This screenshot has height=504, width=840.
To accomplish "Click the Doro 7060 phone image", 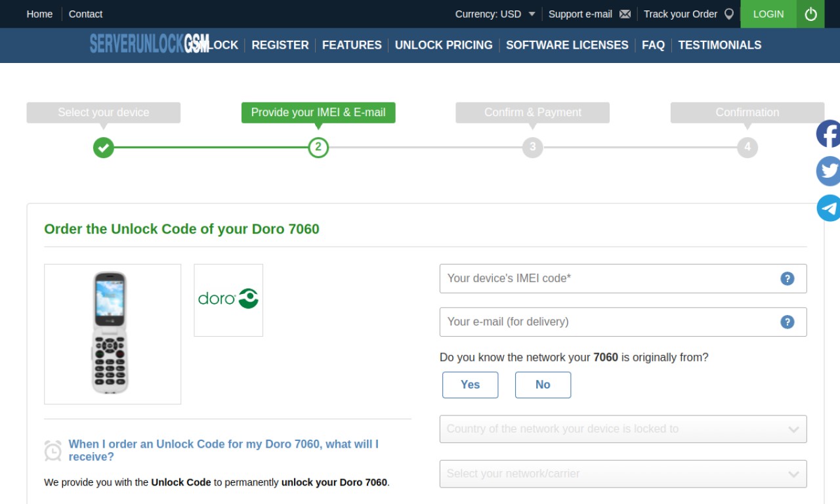I will (112, 334).
